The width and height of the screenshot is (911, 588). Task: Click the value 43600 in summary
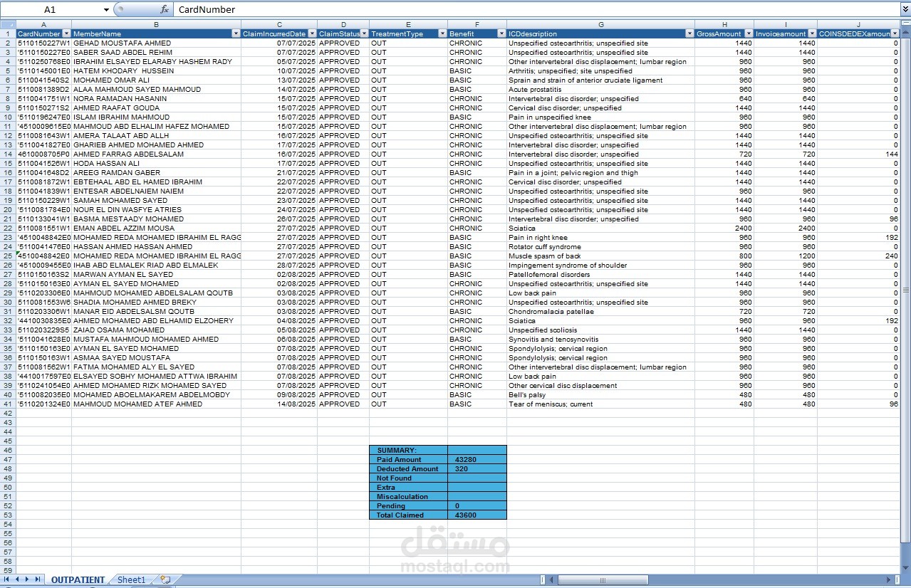pos(477,515)
